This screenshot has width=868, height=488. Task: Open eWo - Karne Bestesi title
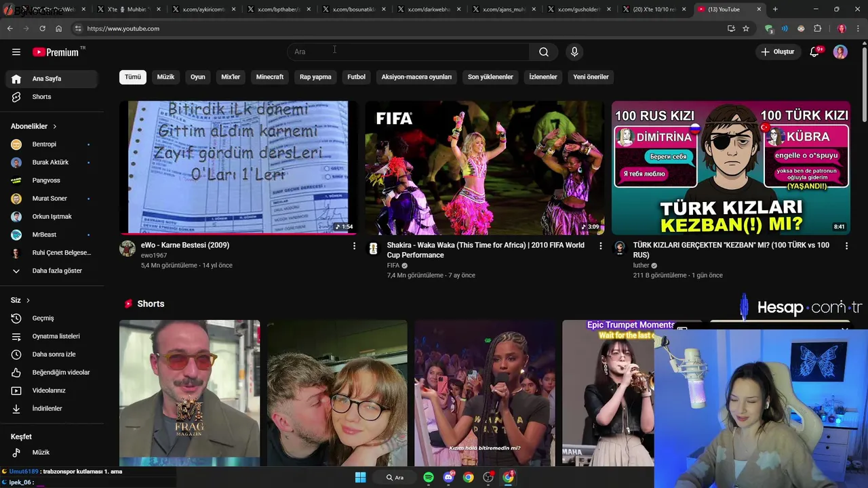[185, 245]
